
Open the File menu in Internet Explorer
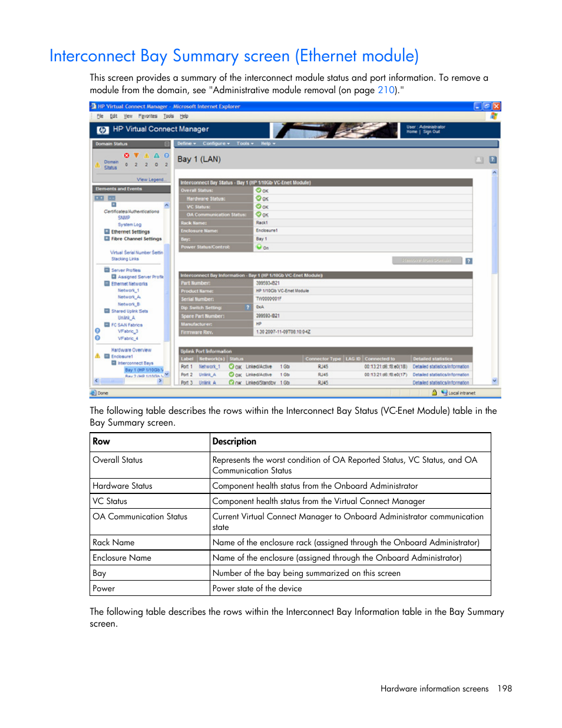(x=100, y=116)
